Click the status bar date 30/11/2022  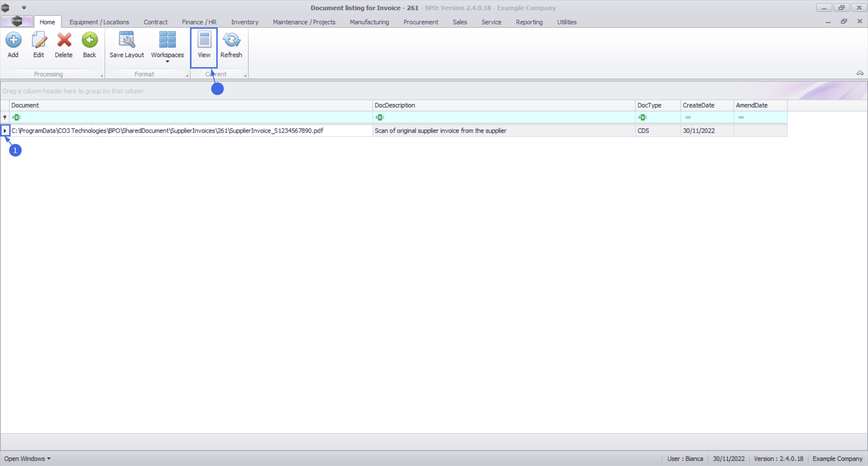tap(729, 459)
